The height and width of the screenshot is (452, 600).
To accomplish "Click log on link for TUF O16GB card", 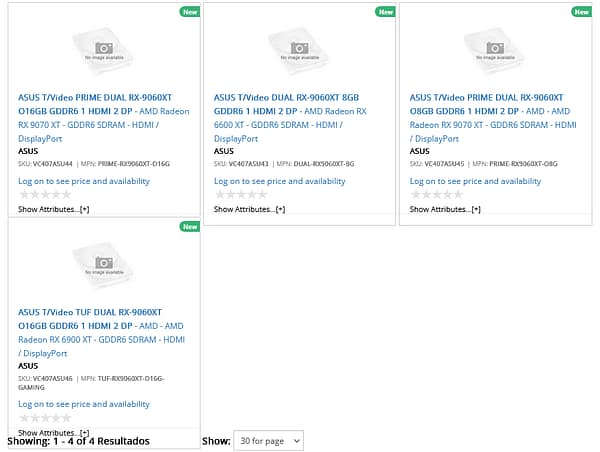I will (x=84, y=404).
